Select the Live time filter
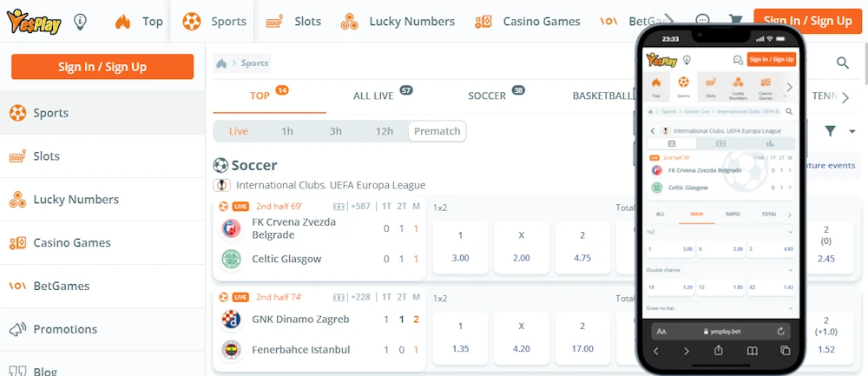This screenshot has width=868, height=376. (x=239, y=131)
